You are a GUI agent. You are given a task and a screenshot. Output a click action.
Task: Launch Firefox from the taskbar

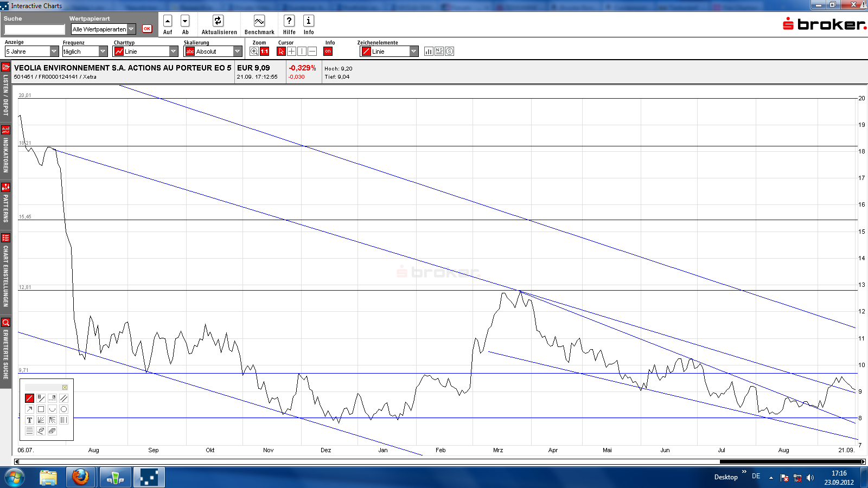coord(80,478)
